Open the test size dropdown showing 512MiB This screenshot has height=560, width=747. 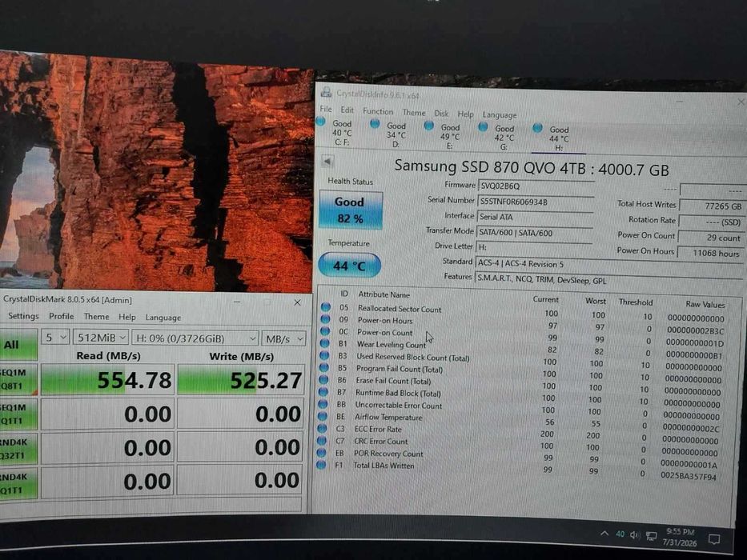click(101, 338)
